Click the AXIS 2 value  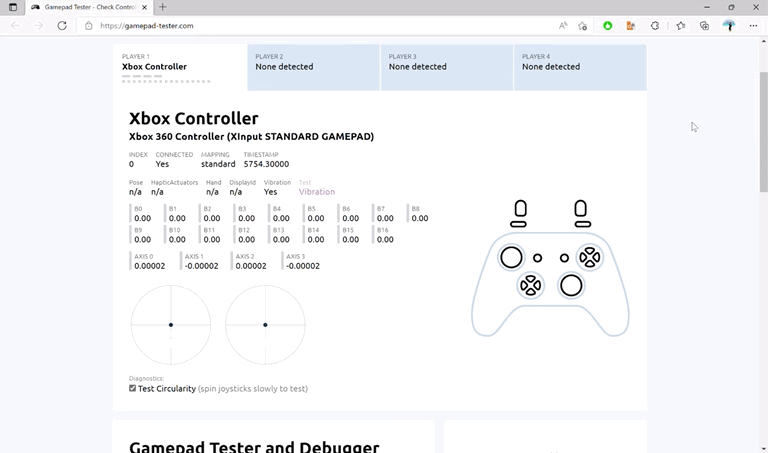coord(251,266)
